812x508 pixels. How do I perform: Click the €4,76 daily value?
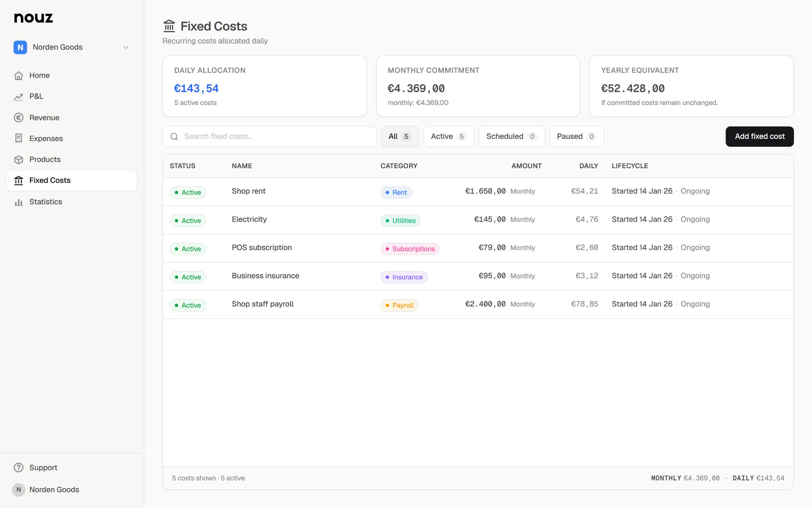pyautogui.click(x=587, y=219)
